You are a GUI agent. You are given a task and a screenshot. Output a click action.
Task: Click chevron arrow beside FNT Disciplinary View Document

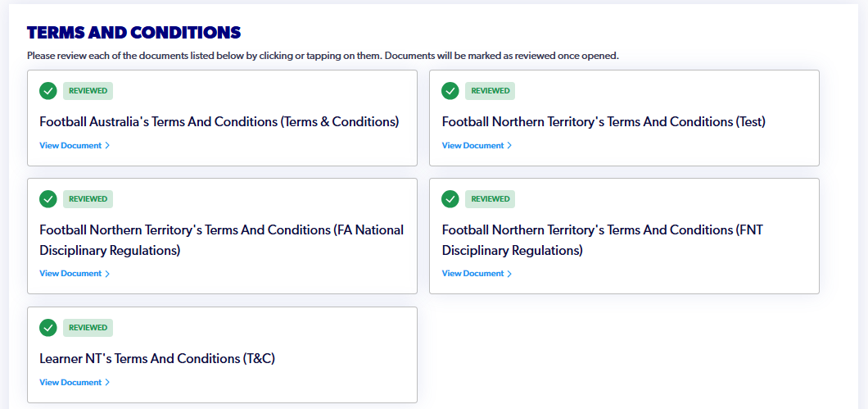tap(509, 274)
